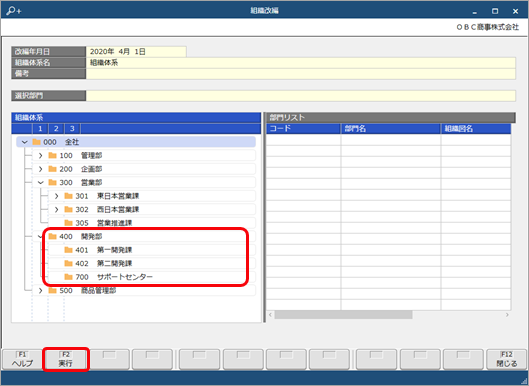Show tree level 2 tab
This screenshot has width=529, height=386.
click(x=56, y=129)
